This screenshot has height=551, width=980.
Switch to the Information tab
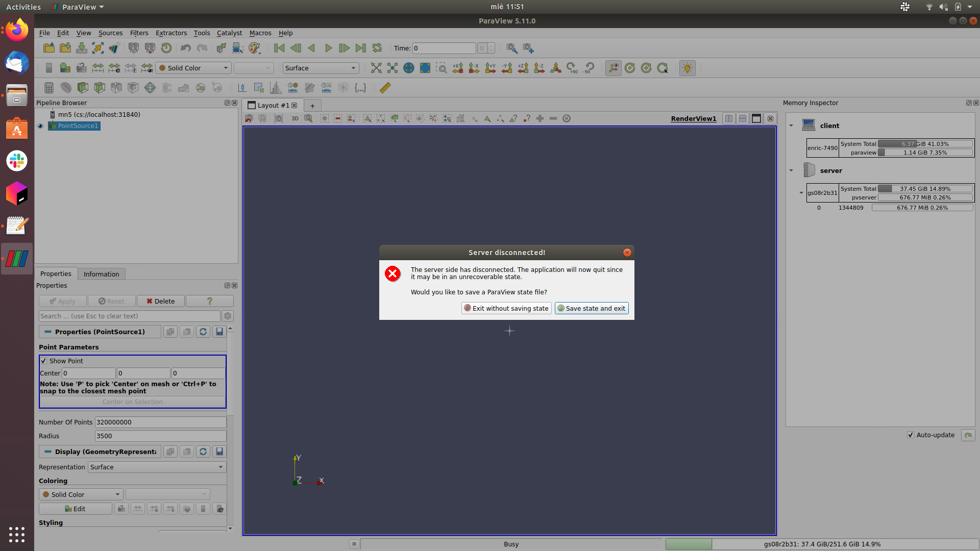tap(101, 274)
